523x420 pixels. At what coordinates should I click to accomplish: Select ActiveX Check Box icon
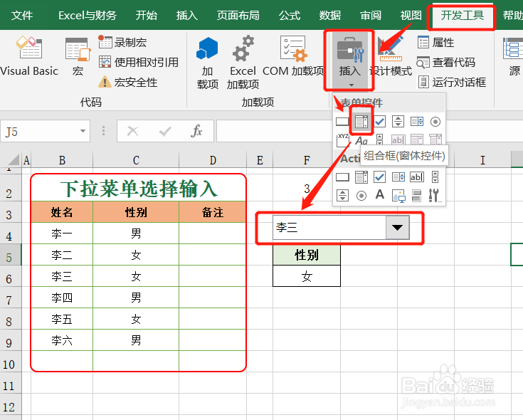pos(379,177)
